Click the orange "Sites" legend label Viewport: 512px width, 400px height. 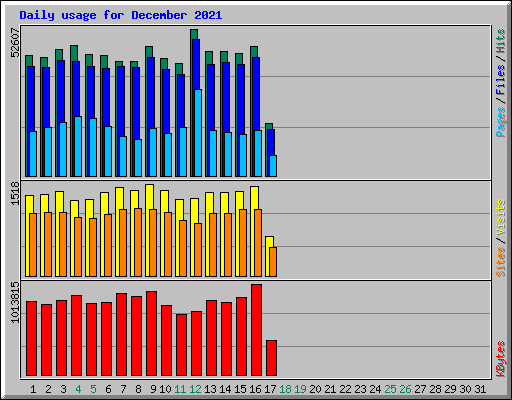tap(500, 262)
